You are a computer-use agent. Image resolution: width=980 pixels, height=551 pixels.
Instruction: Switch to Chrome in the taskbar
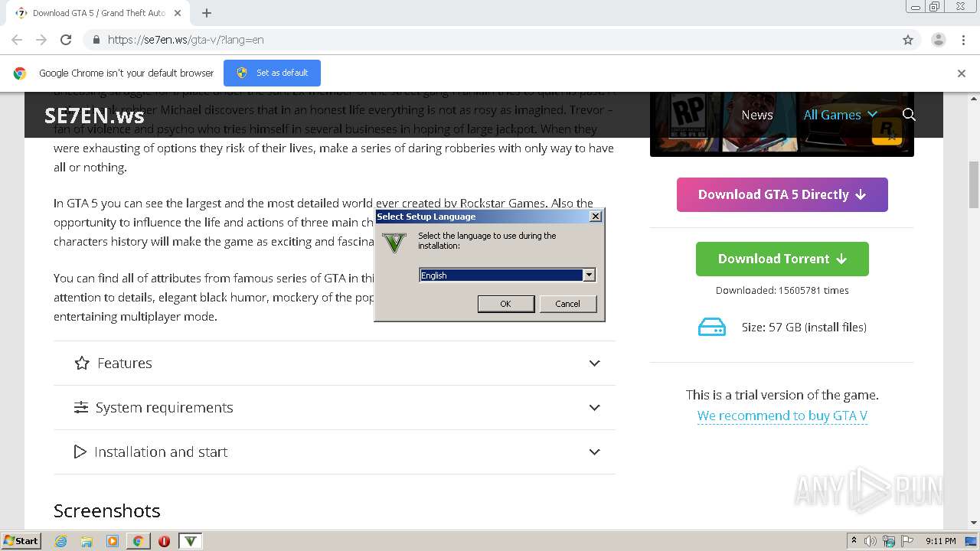pos(138,541)
